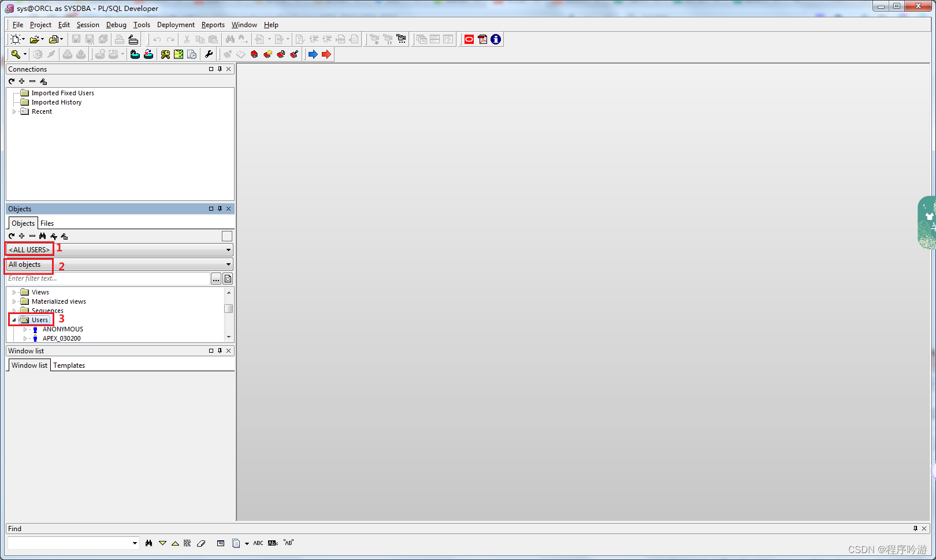Toggle the quoted "AB" find option
The height and width of the screenshot is (560, 936).
(288, 543)
